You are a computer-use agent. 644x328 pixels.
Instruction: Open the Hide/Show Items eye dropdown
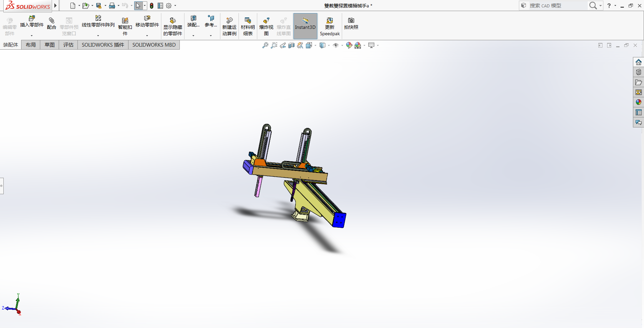342,45
